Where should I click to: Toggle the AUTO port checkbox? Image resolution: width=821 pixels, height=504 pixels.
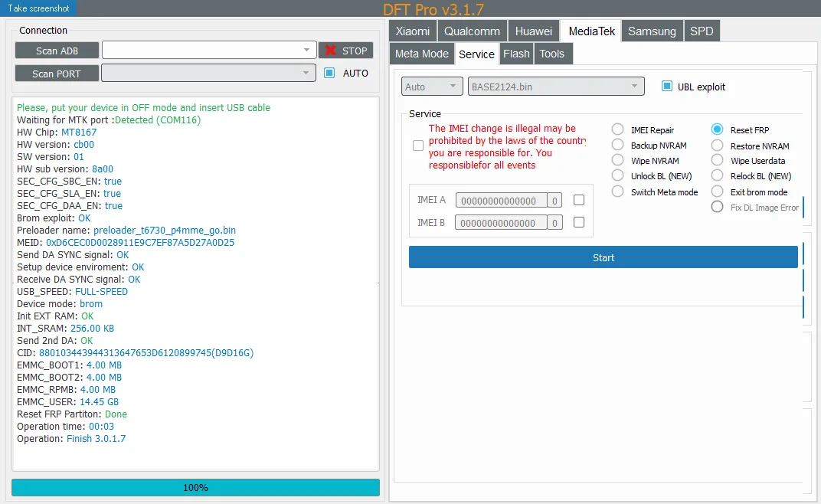329,73
